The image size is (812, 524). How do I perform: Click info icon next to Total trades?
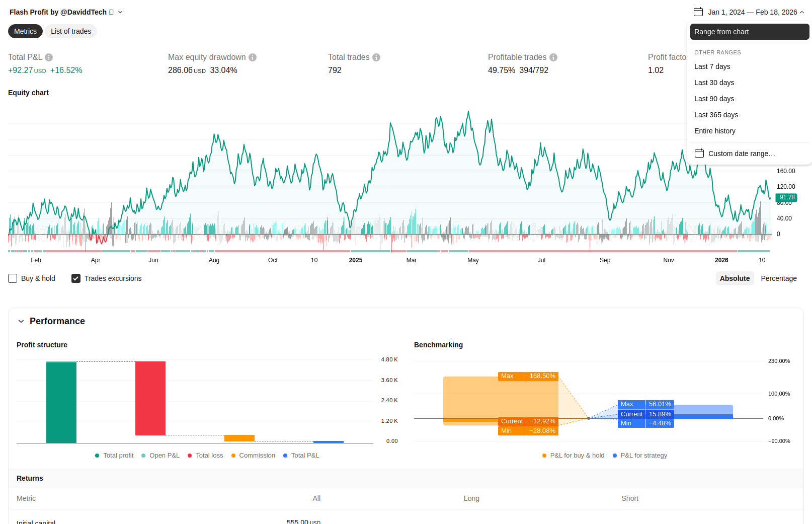(376, 57)
